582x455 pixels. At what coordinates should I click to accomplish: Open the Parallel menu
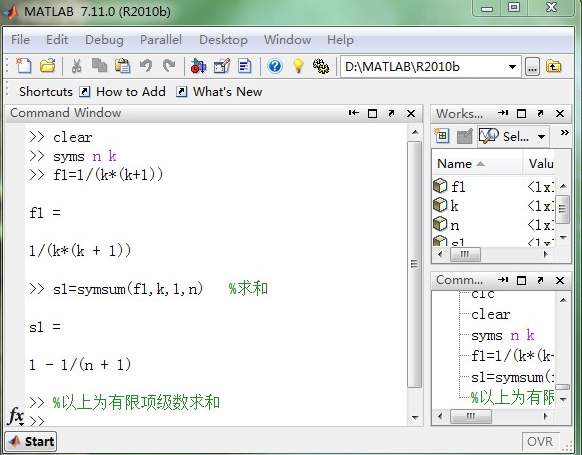[x=161, y=40]
